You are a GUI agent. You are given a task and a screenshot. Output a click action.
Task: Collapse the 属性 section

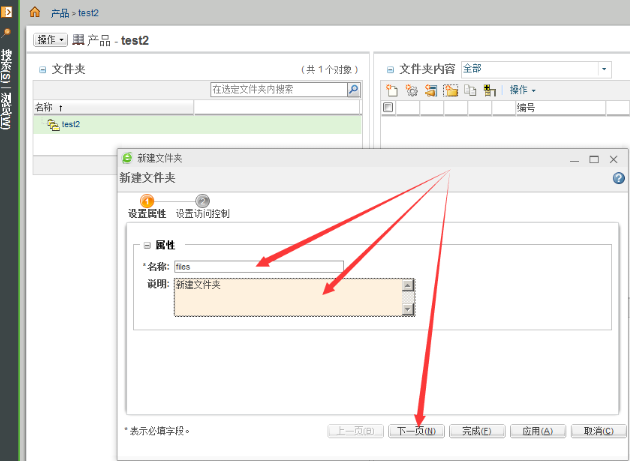(x=146, y=245)
